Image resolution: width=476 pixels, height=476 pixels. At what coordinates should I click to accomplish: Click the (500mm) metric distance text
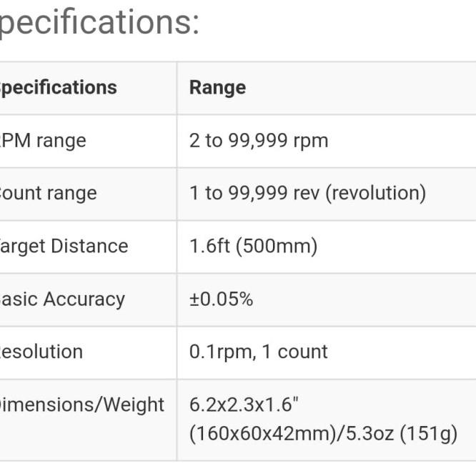277,246
